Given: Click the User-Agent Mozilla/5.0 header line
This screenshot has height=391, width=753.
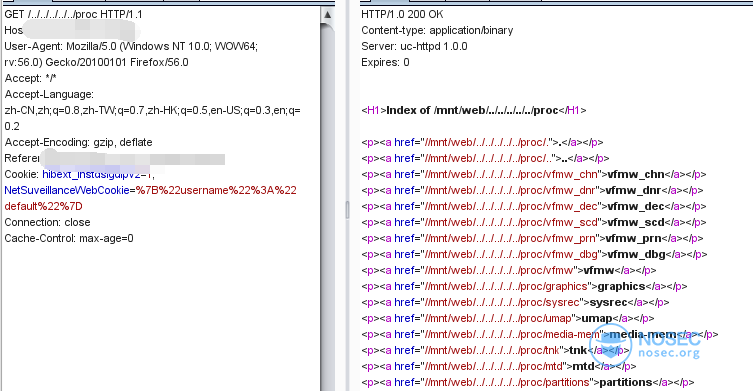Looking at the screenshot, I should click(x=131, y=46).
